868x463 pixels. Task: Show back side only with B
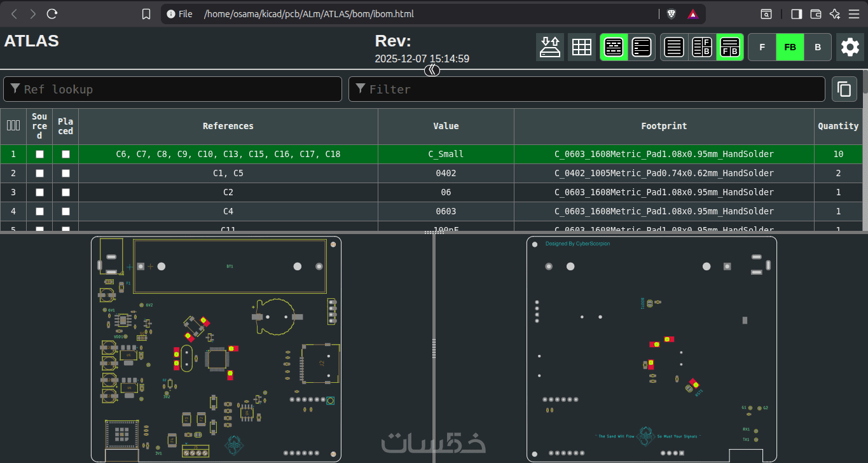point(818,47)
